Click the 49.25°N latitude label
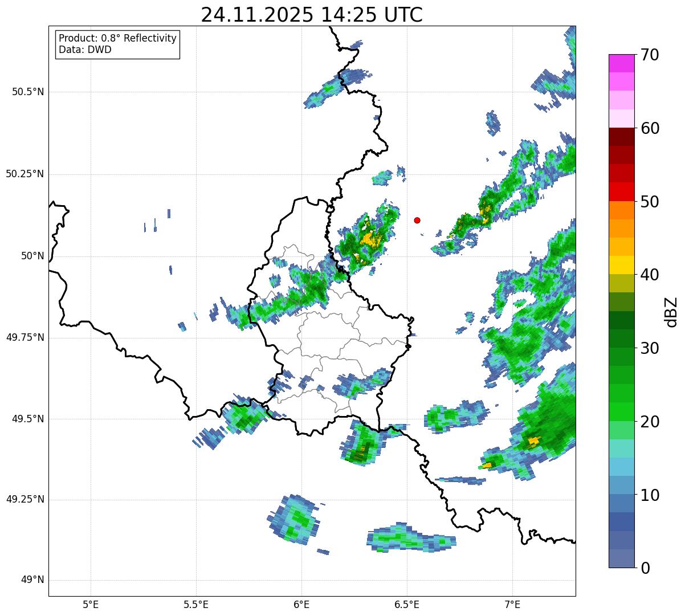The width and height of the screenshot is (685, 616). 25,499
